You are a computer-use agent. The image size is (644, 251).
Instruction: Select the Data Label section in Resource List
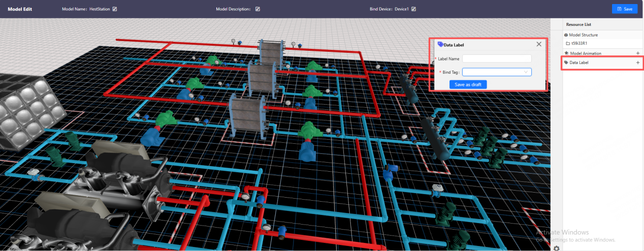point(579,62)
